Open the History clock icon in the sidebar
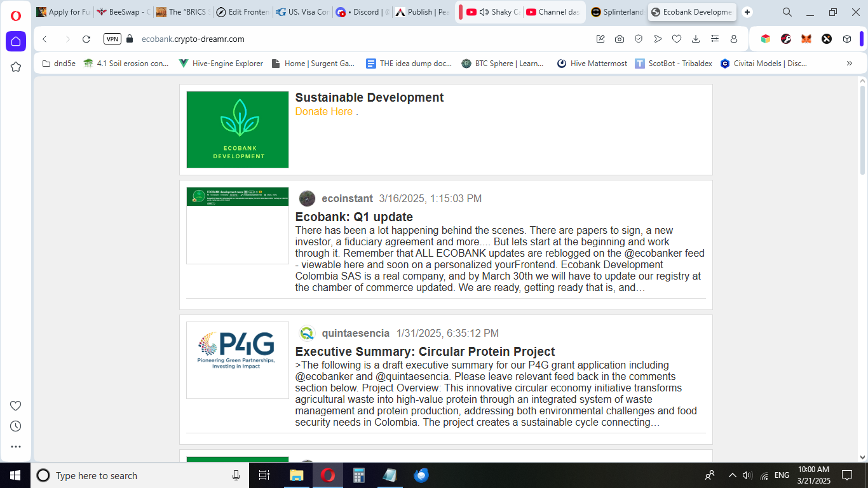The width and height of the screenshot is (868, 488). click(x=16, y=426)
